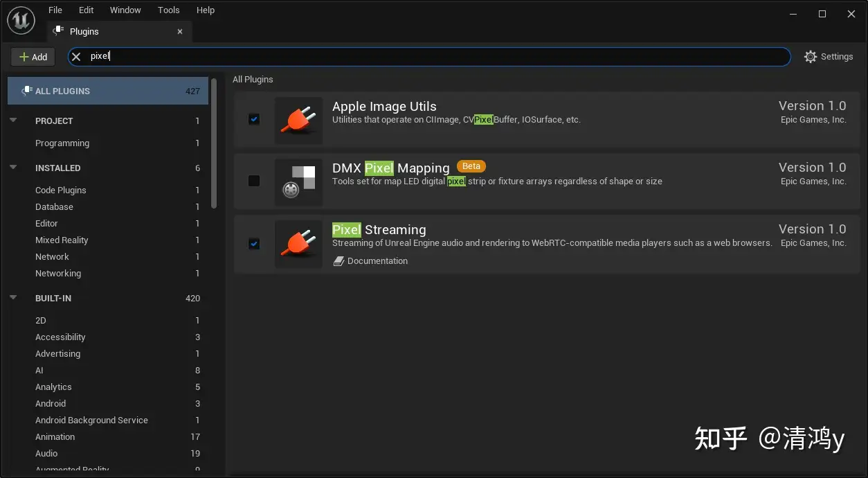Select the Plugins tab
This screenshot has height=478, width=868.
point(119,31)
